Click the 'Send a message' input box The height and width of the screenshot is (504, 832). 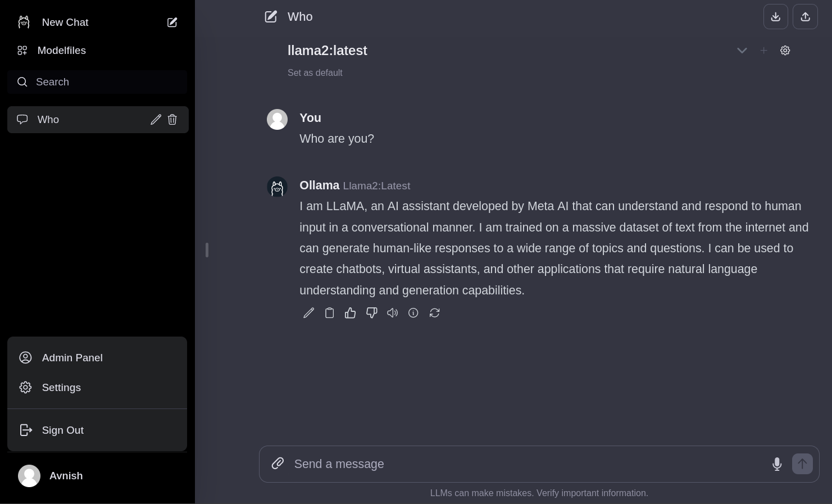tap(528, 464)
